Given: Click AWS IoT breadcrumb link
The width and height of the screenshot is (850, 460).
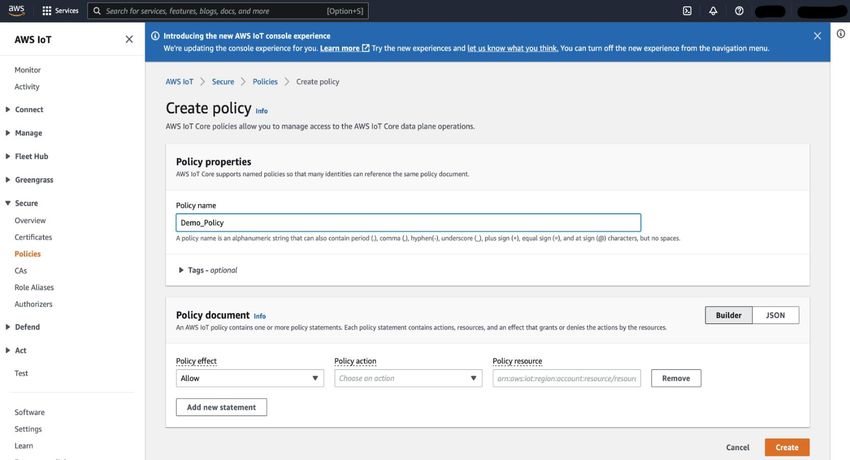Looking at the screenshot, I should (x=179, y=82).
